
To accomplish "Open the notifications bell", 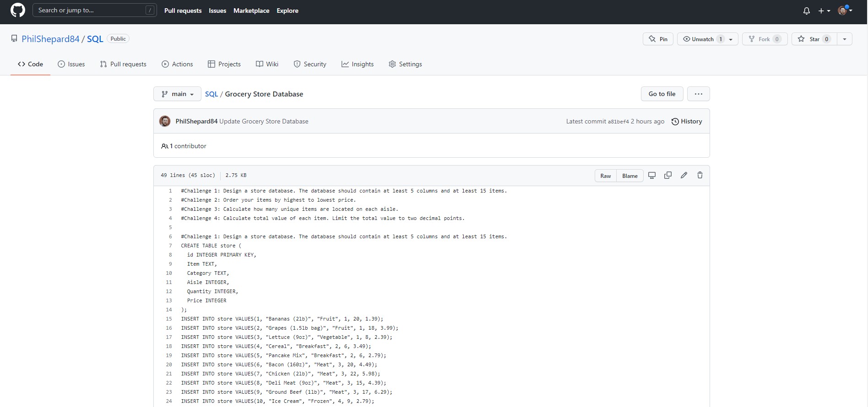I will (806, 11).
